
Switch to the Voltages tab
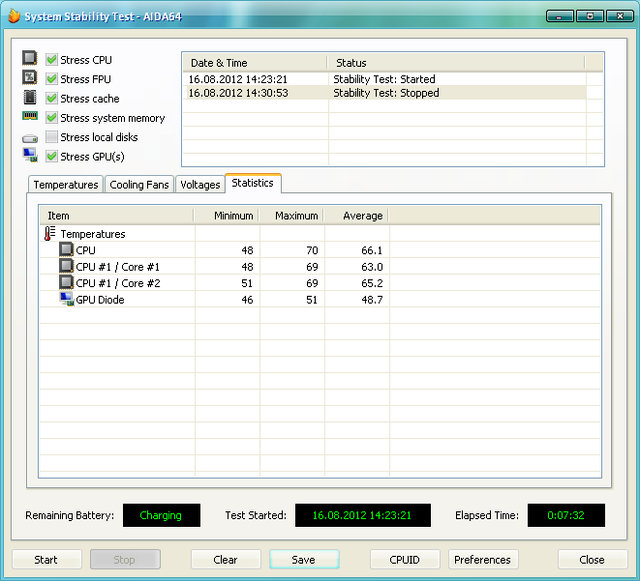(200, 185)
